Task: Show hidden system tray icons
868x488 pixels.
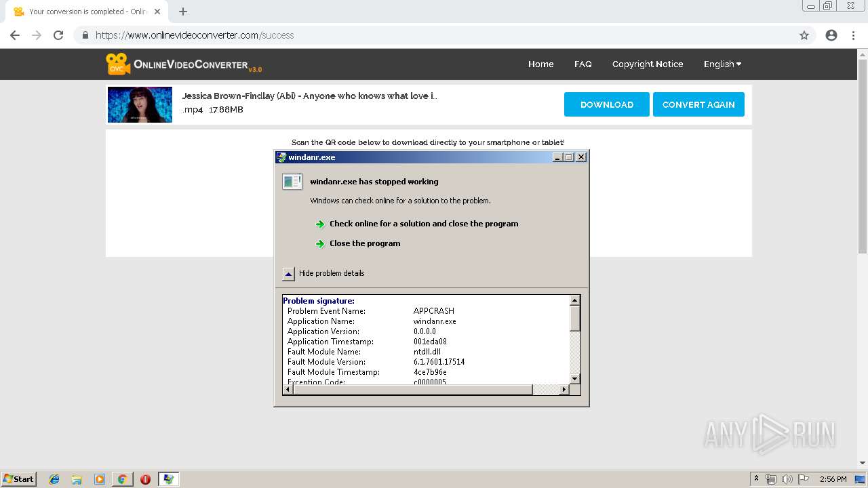Action: [756, 479]
